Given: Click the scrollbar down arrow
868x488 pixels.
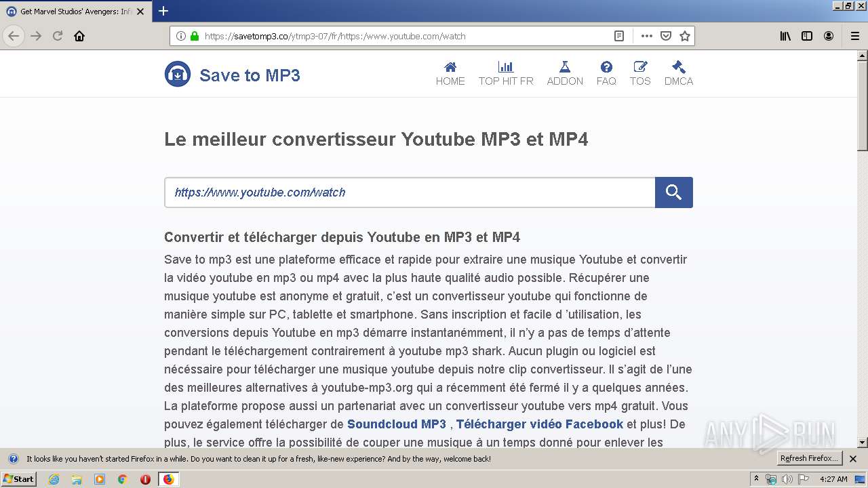Looking at the screenshot, I should (863, 443).
